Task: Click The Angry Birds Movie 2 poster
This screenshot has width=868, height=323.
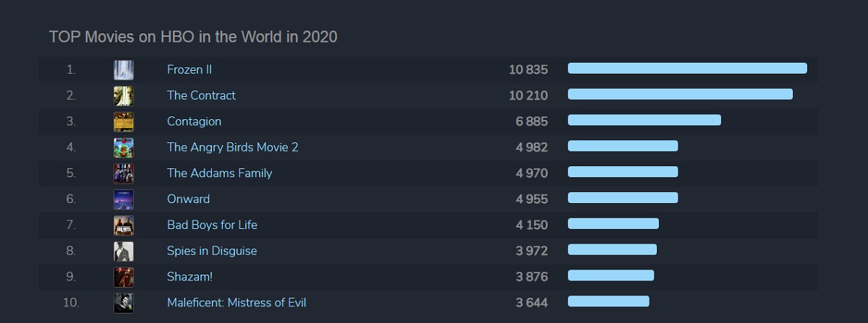Action: click(123, 148)
